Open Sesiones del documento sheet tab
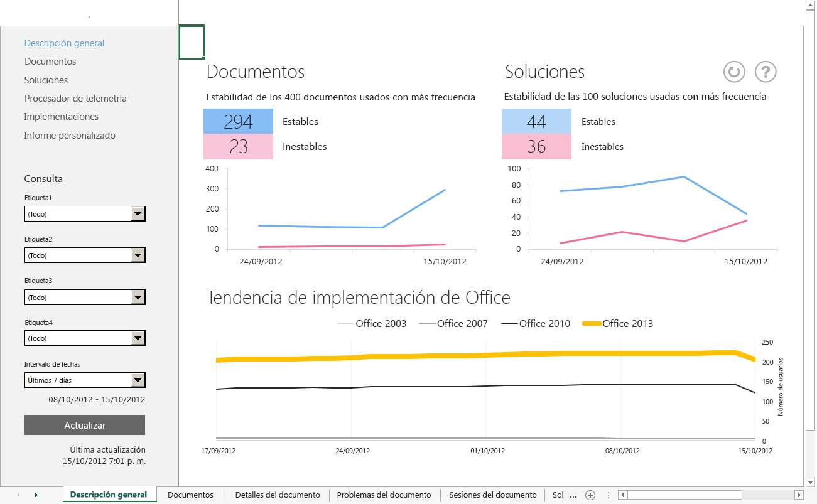Image resolution: width=817 pixels, height=504 pixels. (493, 495)
